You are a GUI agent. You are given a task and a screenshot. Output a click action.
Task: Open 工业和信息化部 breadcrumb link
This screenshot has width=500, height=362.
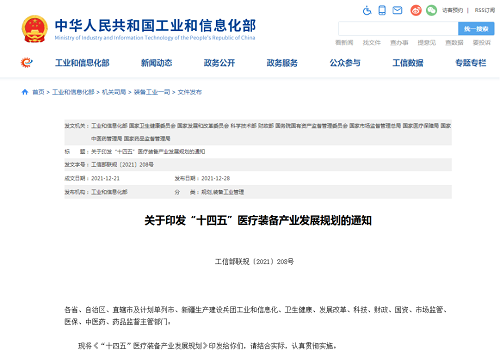coord(73,92)
